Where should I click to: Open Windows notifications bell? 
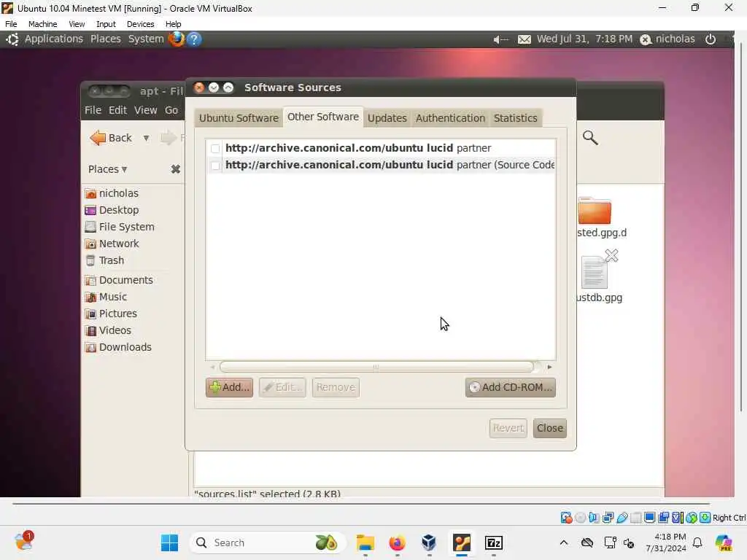click(697, 542)
